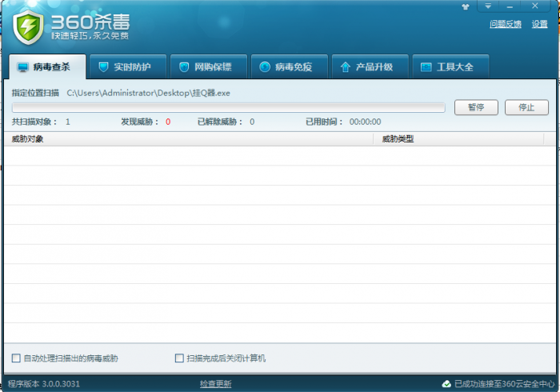Click the round icon on 病毒免疫 tab

click(265, 66)
